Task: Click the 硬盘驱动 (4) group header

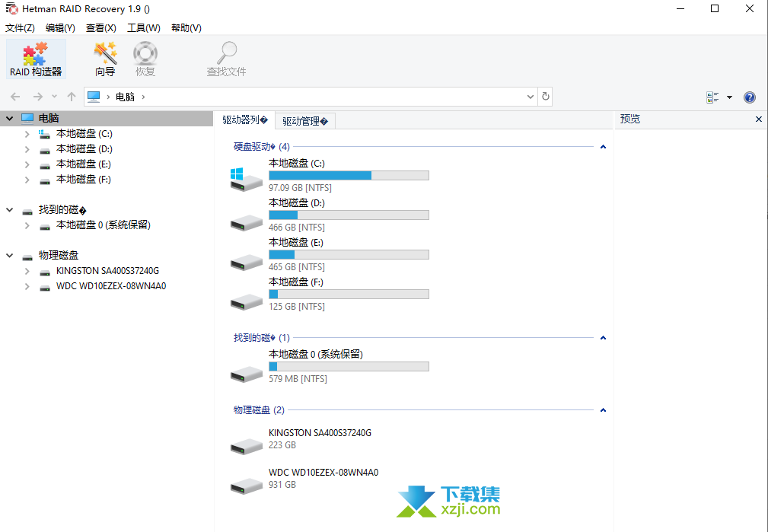Action: tap(262, 146)
